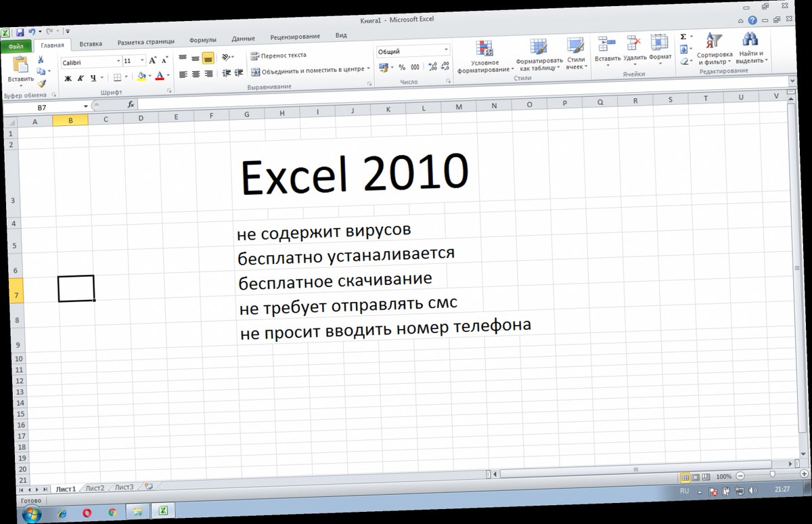Image resolution: width=812 pixels, height=524 pixels.
Task: Expand Условное форматирование menu
Action: point(484,57)
